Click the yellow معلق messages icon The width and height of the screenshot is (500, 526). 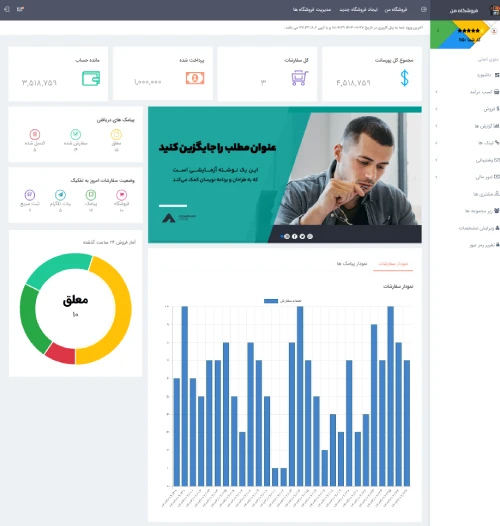pyautogui.click(x=116, y=135)
